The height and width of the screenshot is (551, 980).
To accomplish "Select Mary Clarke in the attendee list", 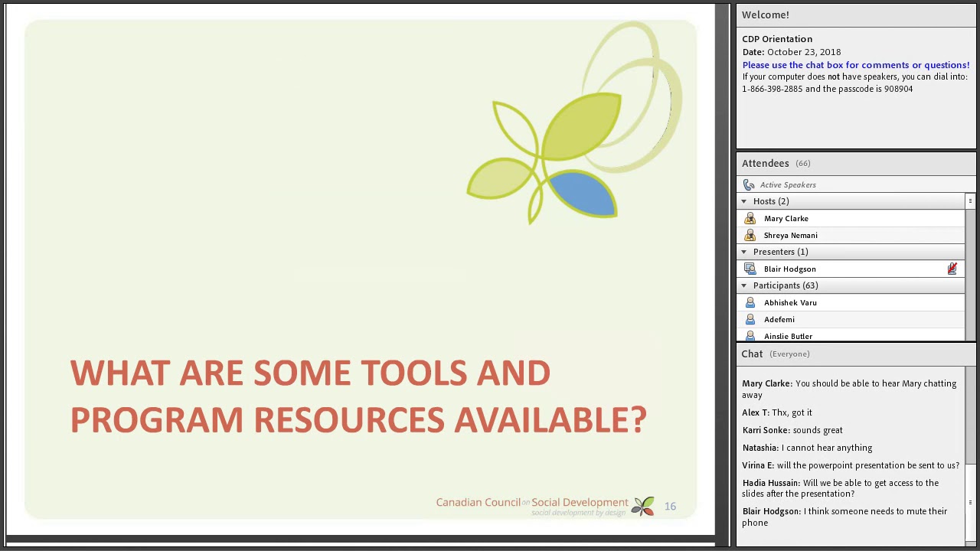I will (851, 218).
